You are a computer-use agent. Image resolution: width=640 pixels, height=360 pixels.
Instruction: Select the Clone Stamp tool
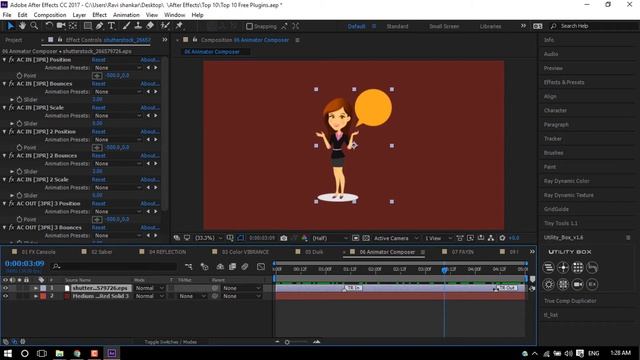(138, 26)
